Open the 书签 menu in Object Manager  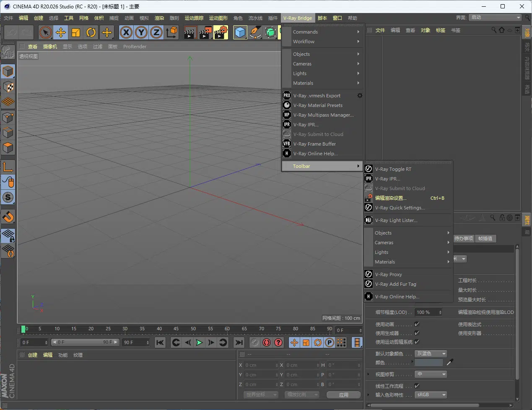pos(456,30)
